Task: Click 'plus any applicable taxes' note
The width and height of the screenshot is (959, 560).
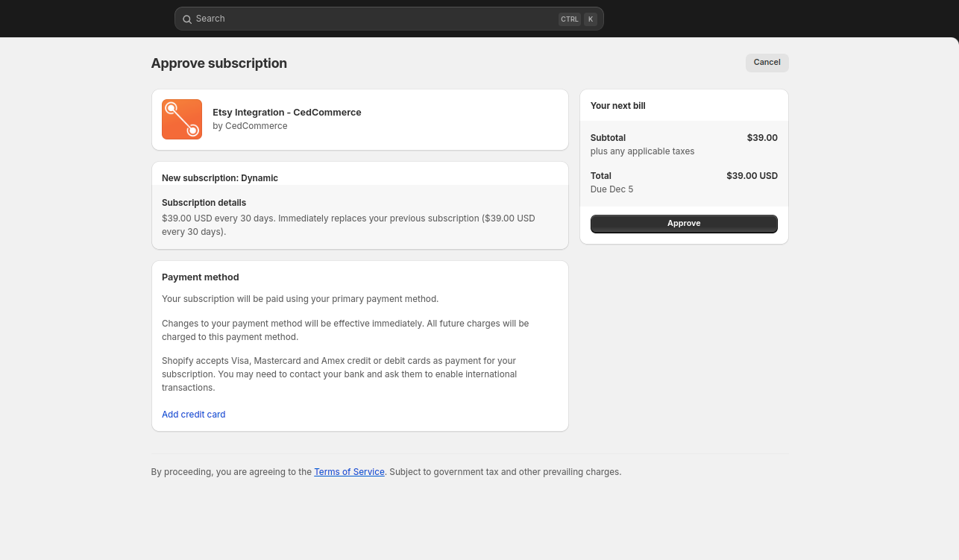Action: (x=642, y=151)
